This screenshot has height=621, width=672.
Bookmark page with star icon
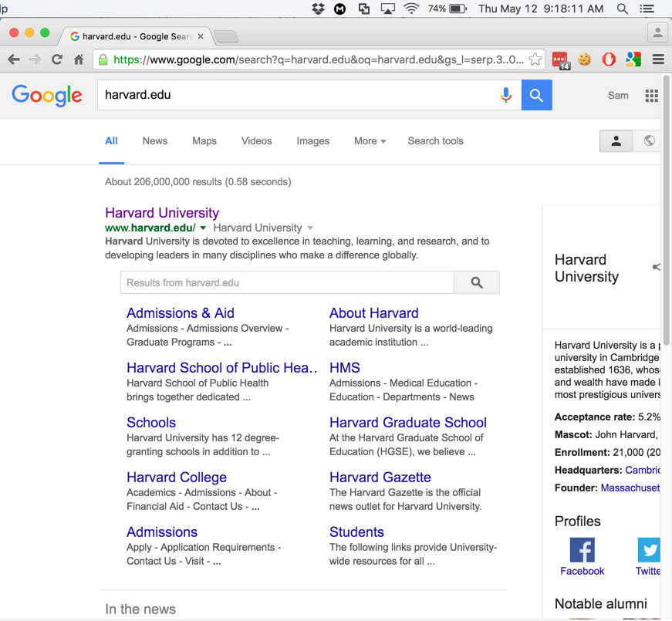click(535, 59)
